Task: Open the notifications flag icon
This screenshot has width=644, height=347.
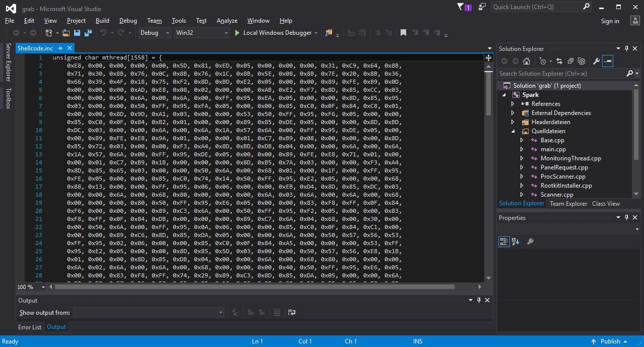Action: (461, 7)
